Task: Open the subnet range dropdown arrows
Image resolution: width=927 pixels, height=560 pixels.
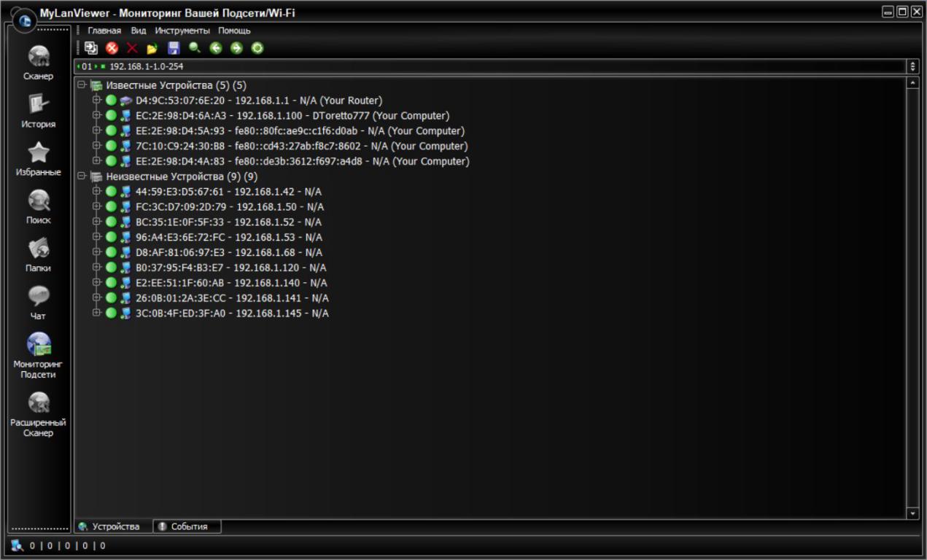Action: pyautogui.click(x=912, y=66)
